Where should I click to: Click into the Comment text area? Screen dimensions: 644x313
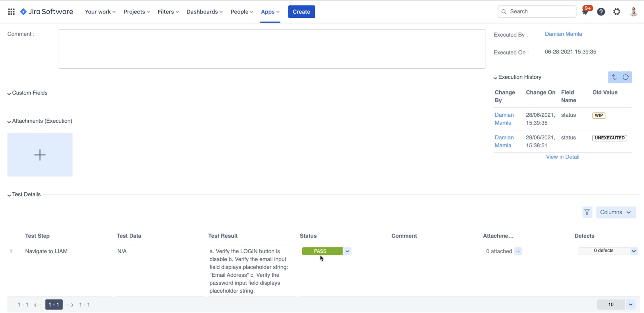coord(272,49)
